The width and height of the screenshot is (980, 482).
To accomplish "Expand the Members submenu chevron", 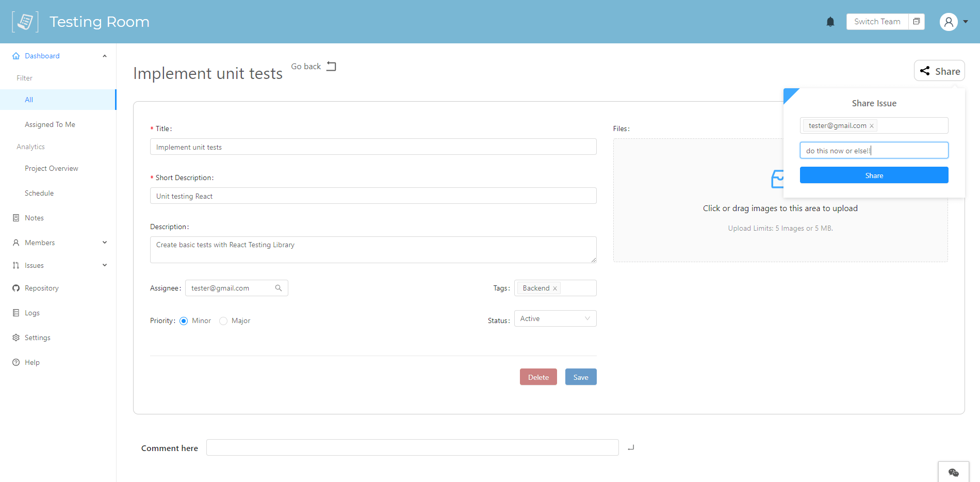I will pyautogui.click(x=105, y=243).
